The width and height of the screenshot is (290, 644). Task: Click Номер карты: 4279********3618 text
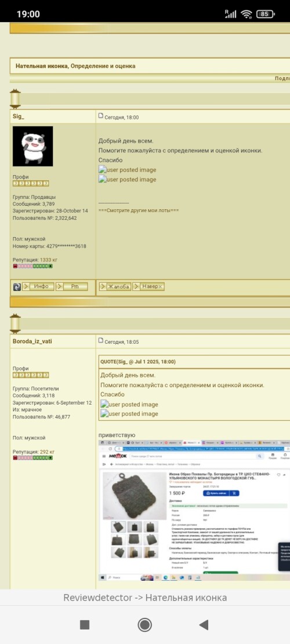tap(49, 246)
